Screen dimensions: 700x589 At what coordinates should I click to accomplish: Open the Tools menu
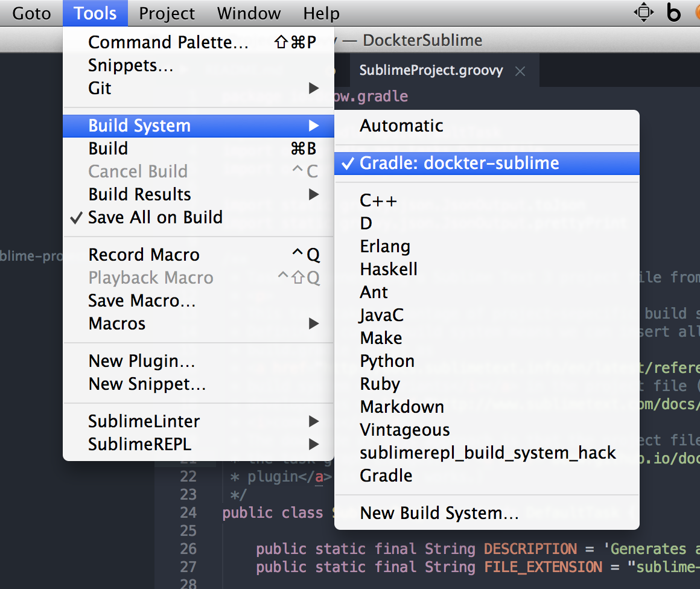point(95,13)
